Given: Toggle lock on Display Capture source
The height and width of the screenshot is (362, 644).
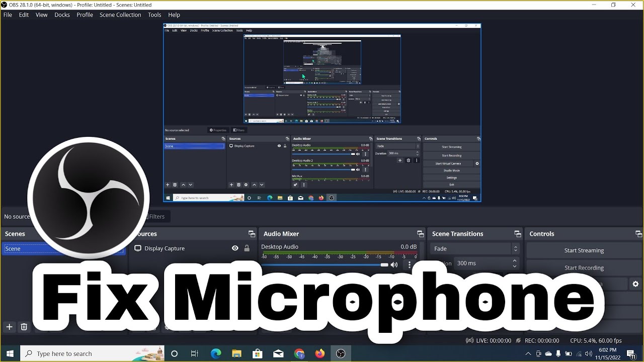Looking at the screenshot, I should tap(247, 248).
